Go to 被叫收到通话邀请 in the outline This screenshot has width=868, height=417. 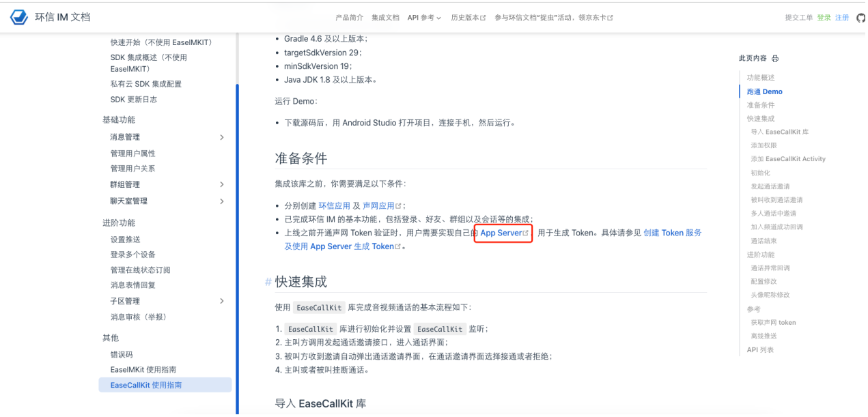pyautogui.click(x=776, y=200)
